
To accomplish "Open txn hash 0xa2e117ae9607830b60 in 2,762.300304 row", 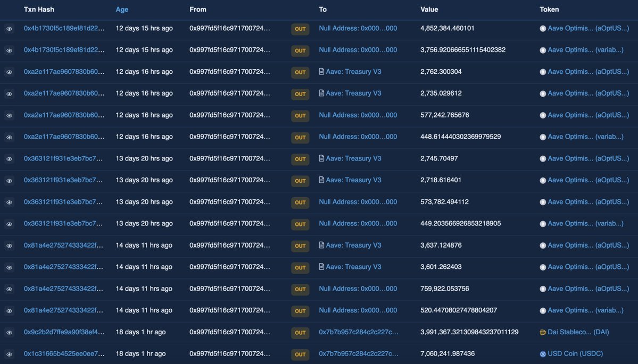I will (64, 72).
